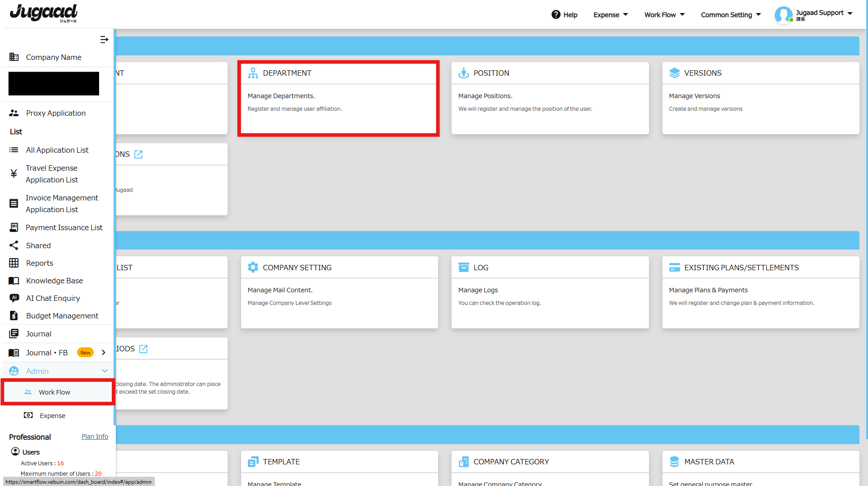
Task: Click the New badge beside Journal FB
Action: pyautogui.click(x=86, y=353)
